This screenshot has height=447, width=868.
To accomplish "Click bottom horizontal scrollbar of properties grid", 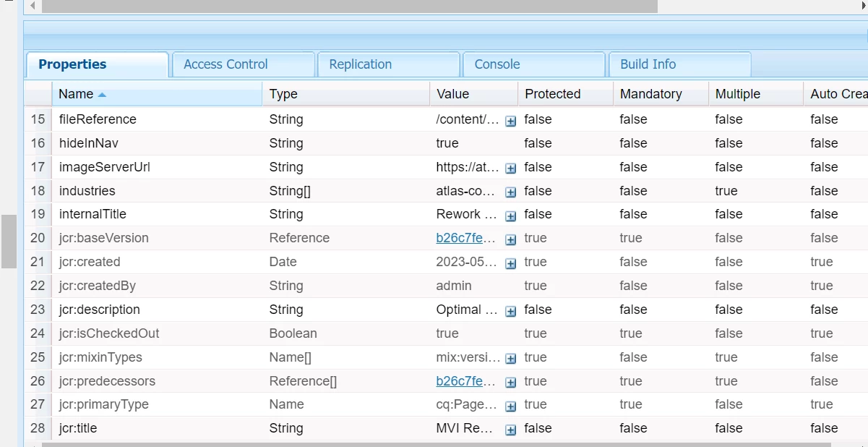I will [437, 444].
